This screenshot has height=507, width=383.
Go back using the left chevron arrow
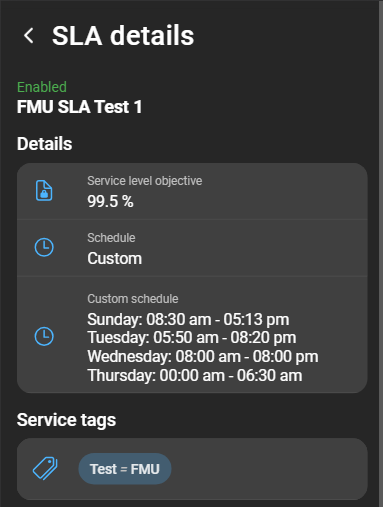[x=29, y=35]
